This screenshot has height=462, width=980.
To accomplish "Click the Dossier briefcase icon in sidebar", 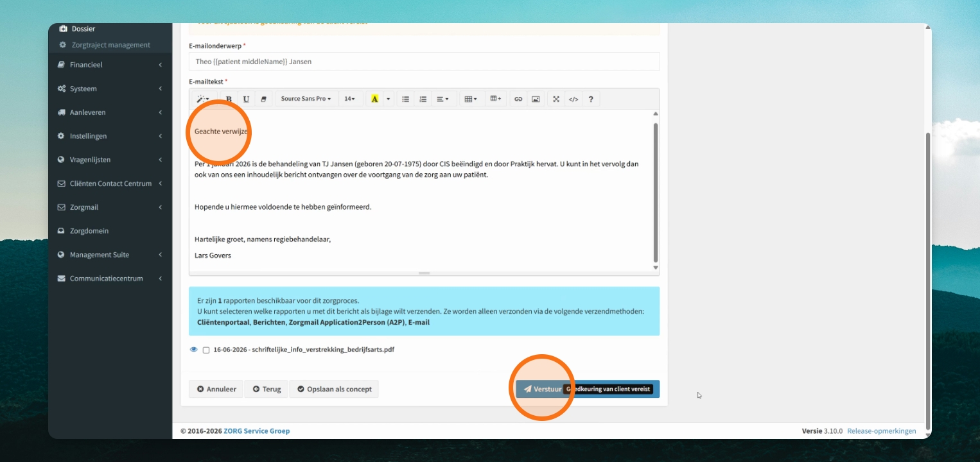I will [63, 29].
